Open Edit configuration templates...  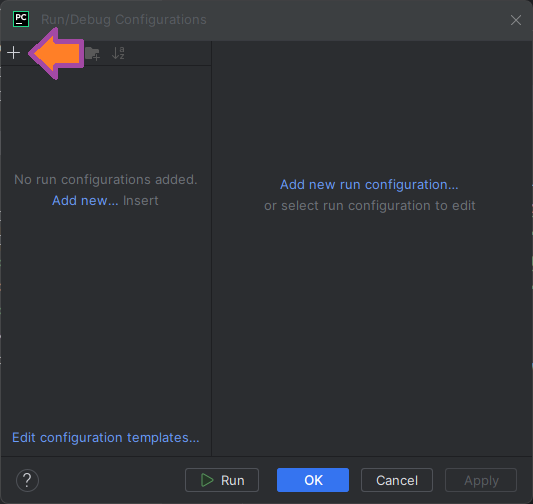coord(106,437)
